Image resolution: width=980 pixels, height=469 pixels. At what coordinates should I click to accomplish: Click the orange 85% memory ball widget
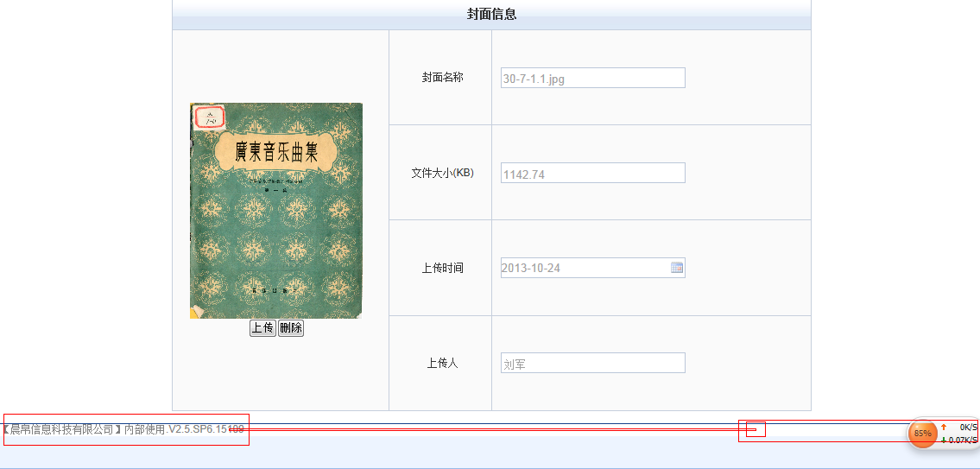[922, 433]
